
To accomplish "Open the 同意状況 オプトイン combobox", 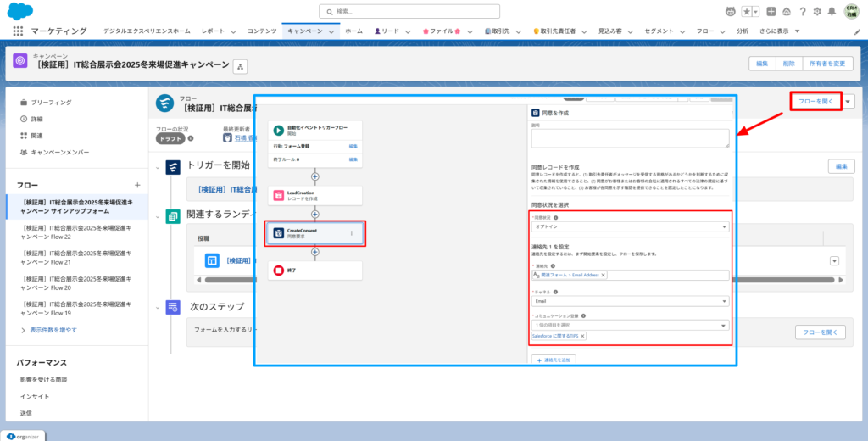I will (630, 227).
